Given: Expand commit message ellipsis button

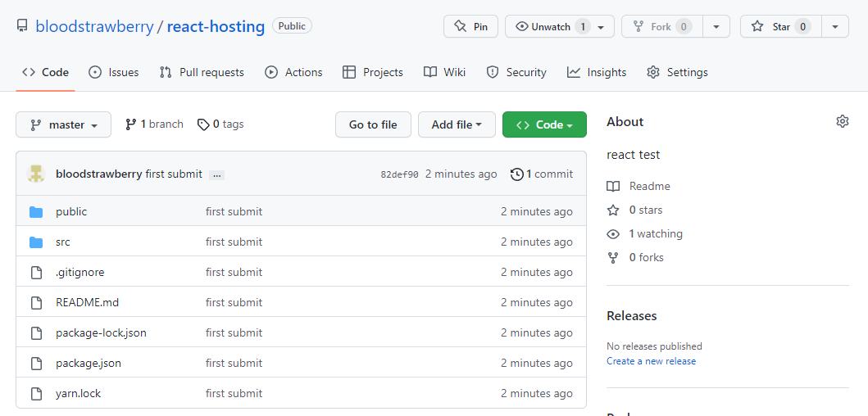Looking at the screenshot, I should [x=216, y=175].
